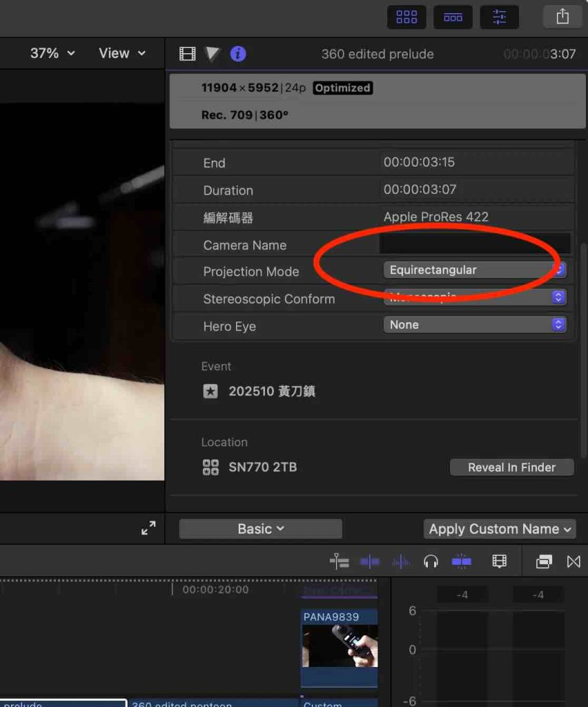
Task: Enter full-screen viewer with expand arrows
Action: [x=148, y=528]
